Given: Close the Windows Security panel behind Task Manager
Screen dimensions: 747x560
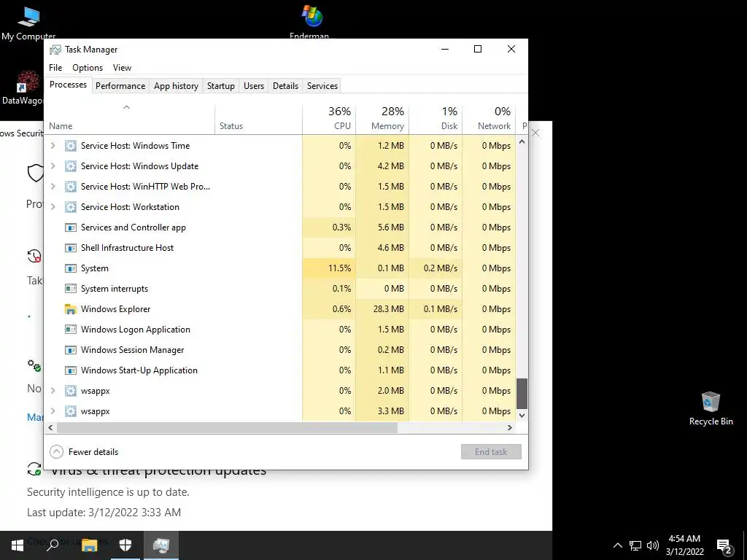Looking at the screenshot, I should click(535, 133).
